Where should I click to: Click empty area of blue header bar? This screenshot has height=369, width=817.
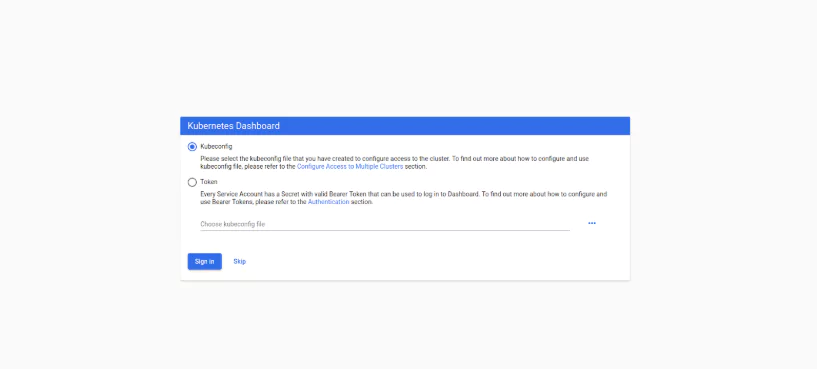[453, 126]
